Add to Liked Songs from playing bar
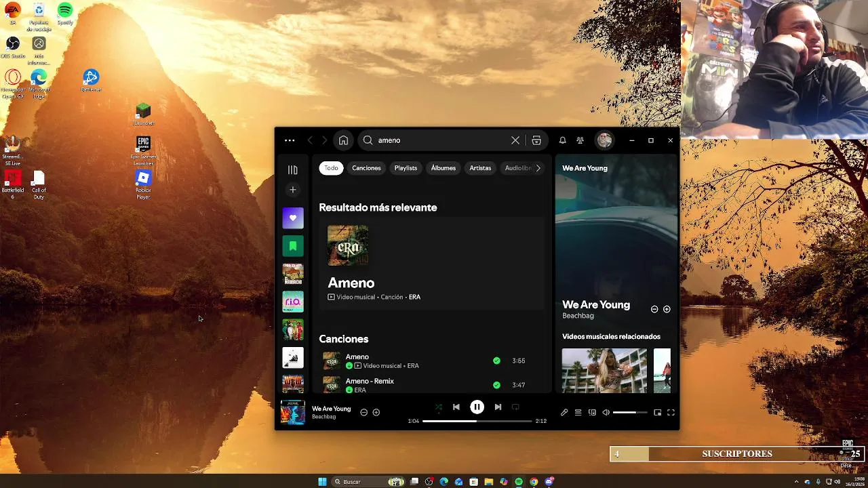The image size is (868, 488). (376, 412)
